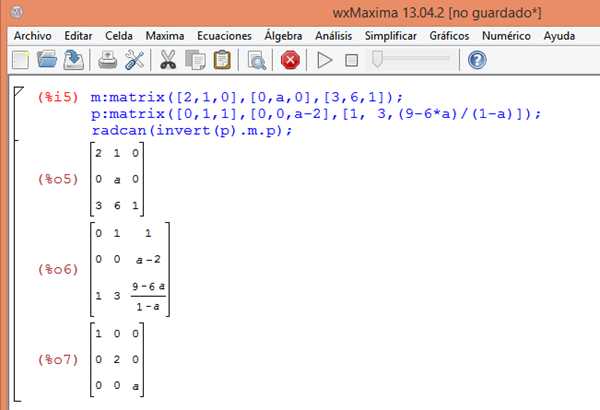The image size is (600, 410).
Task: Open the Numérico menu
Action: click(506, 36)
